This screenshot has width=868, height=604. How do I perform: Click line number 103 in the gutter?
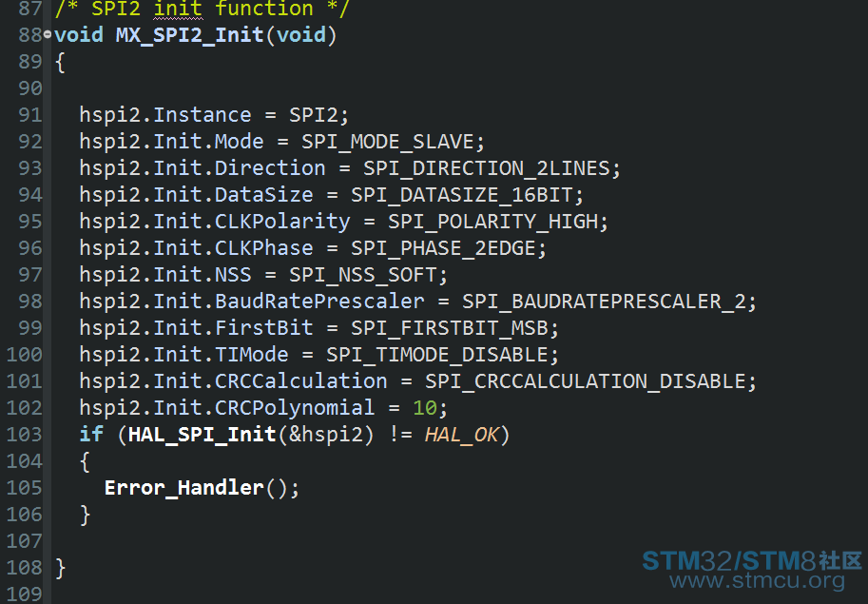[25, 435]
